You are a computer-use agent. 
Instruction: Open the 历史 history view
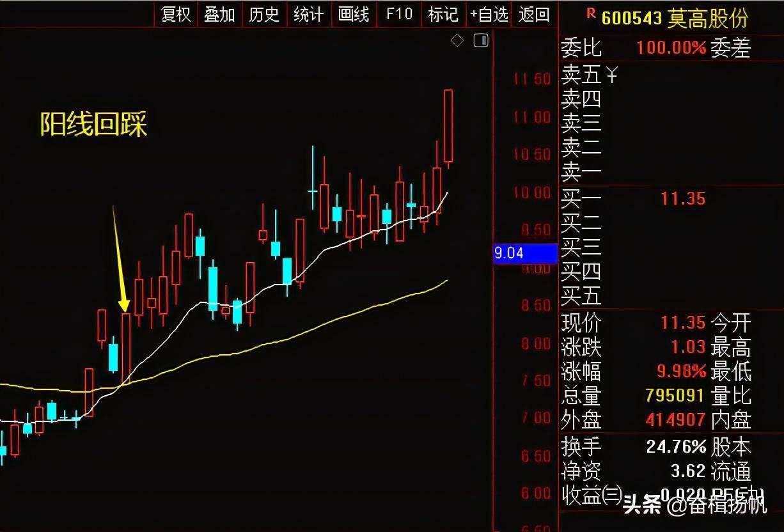click(x=264, y=14)
